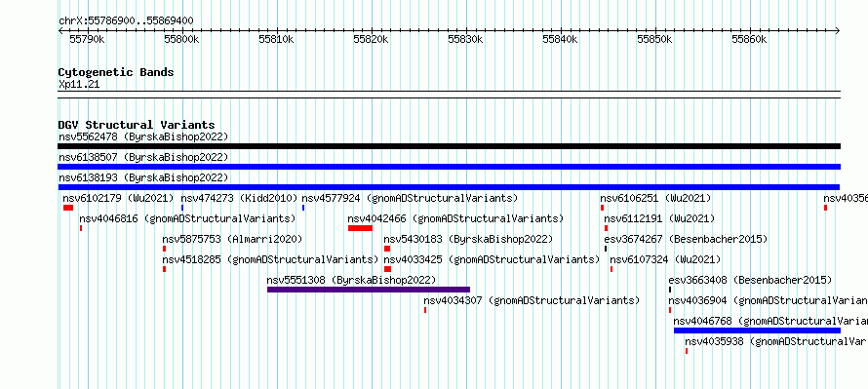The width and height of the screenshot is (868, 389).
Task: Open the nsv5430183 (ByrskaBishop2022) label
Action: (468, 239)
